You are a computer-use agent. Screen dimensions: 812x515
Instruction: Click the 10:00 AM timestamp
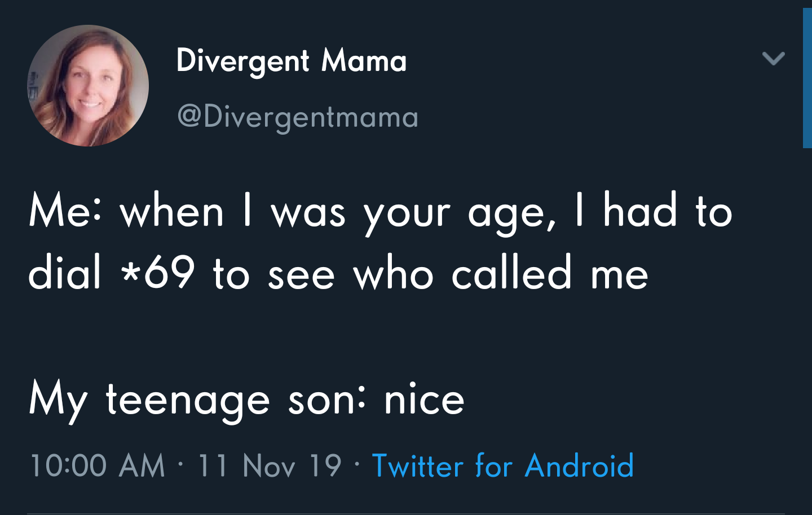click(97, 466)
